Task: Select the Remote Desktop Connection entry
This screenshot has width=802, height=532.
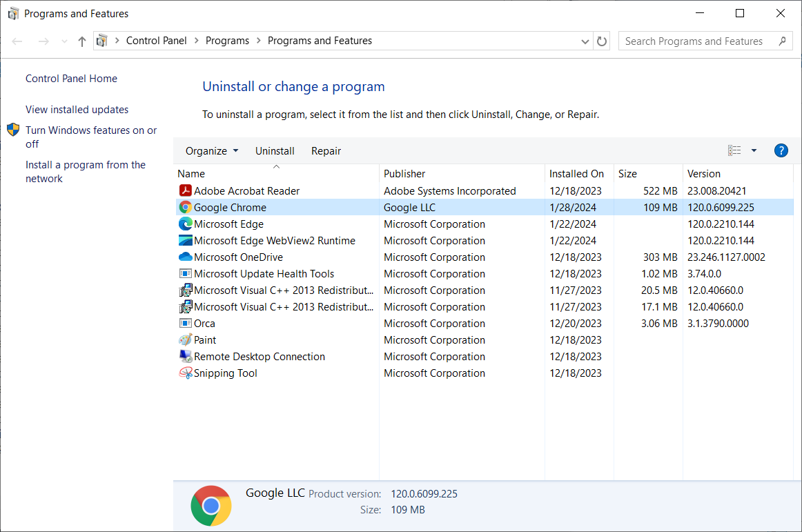Action: click(x=484, y=357)
